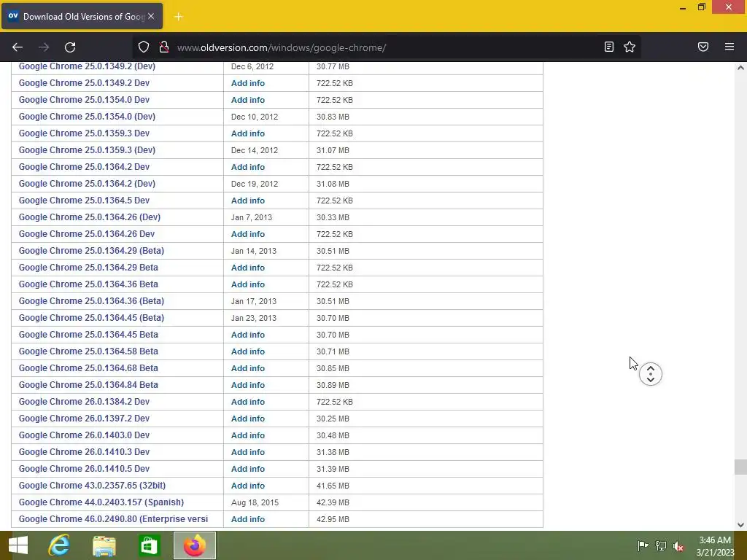Click the muted volume tray icon

(x=678, y=546)
